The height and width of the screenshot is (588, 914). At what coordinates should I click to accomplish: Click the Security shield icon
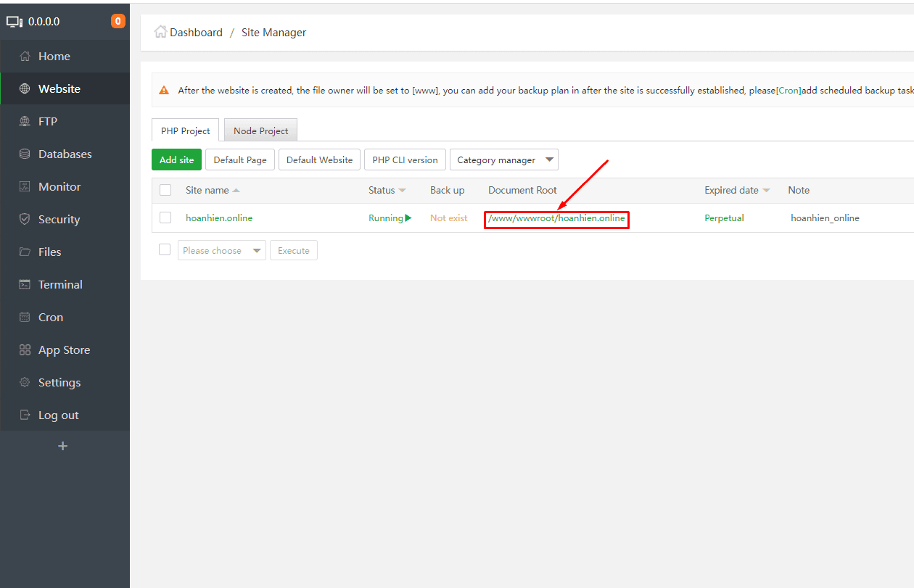coord(25,220)
